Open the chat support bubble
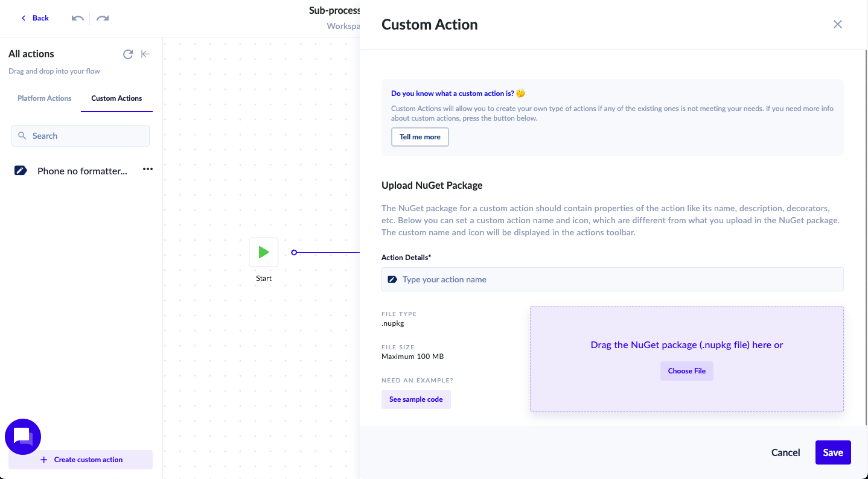The height and width of the screenshot is (479, 868). (x=23, y=436)
